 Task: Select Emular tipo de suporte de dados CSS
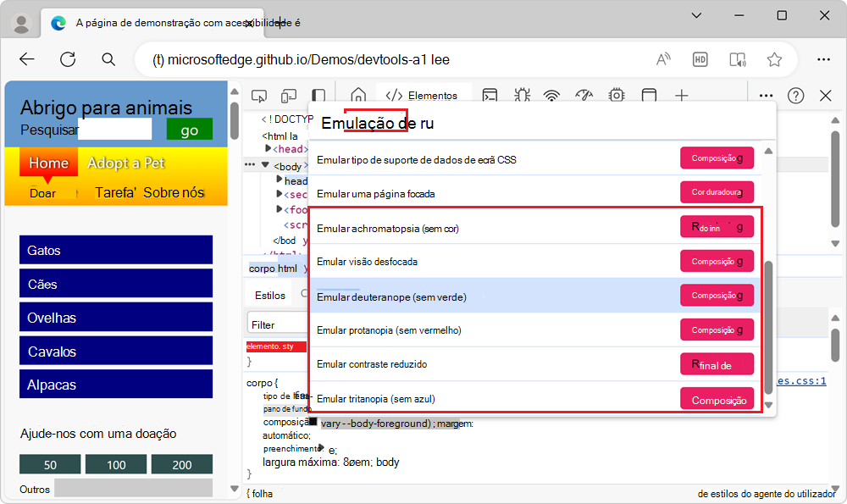tap(534, 158)
